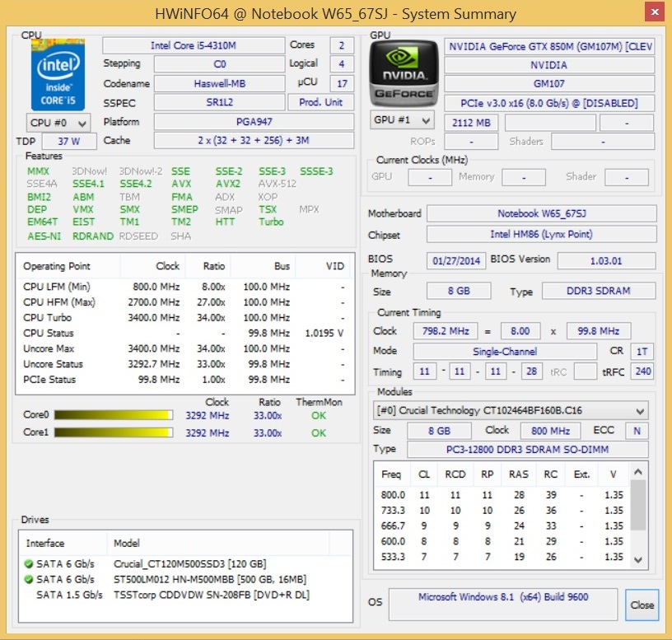Click the Motherboard field Notebook W65_67SJ
Viewport: 672px width, 640px height.
pyautogui.click(x=542, y=213)
